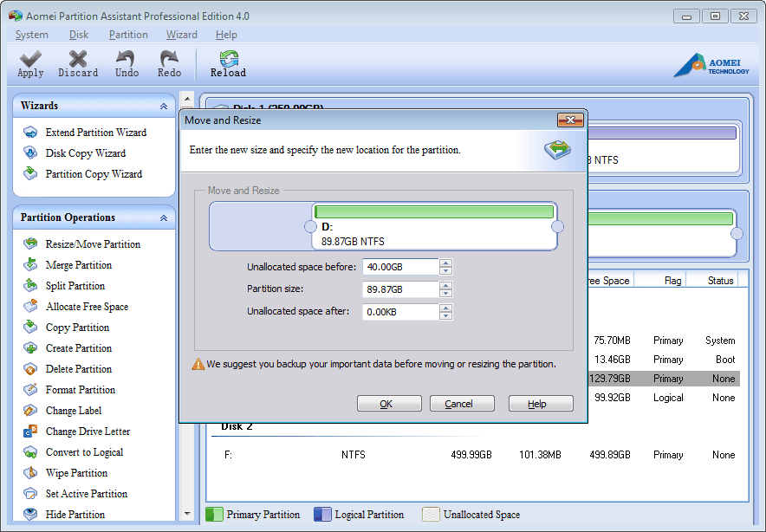Pick the Convert to Logical icon

[x=30, y=452]
